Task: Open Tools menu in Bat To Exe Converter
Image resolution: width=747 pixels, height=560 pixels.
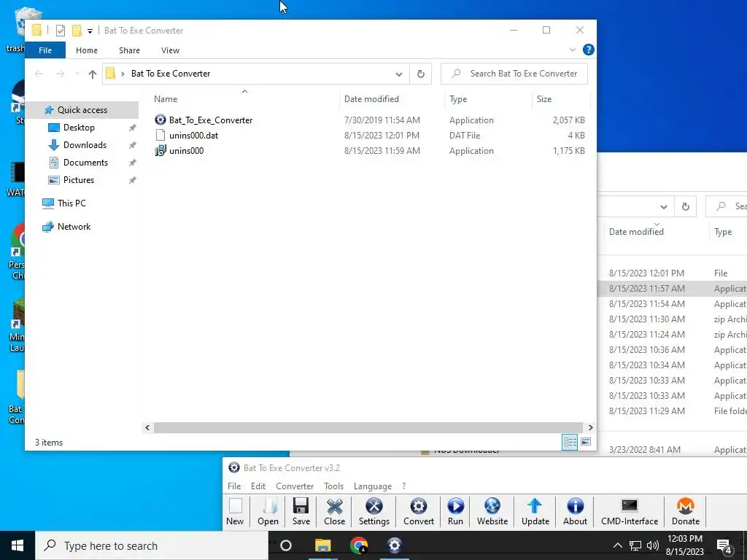Action: click(x=333, y=486)
